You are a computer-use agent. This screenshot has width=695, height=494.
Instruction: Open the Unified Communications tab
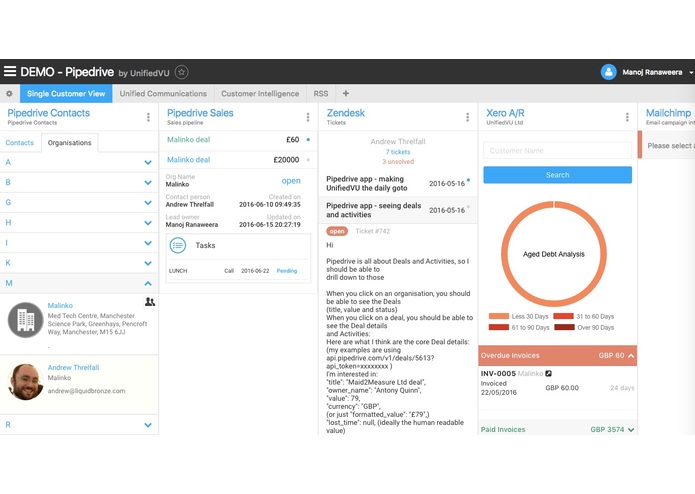click(x=163, y=93)
